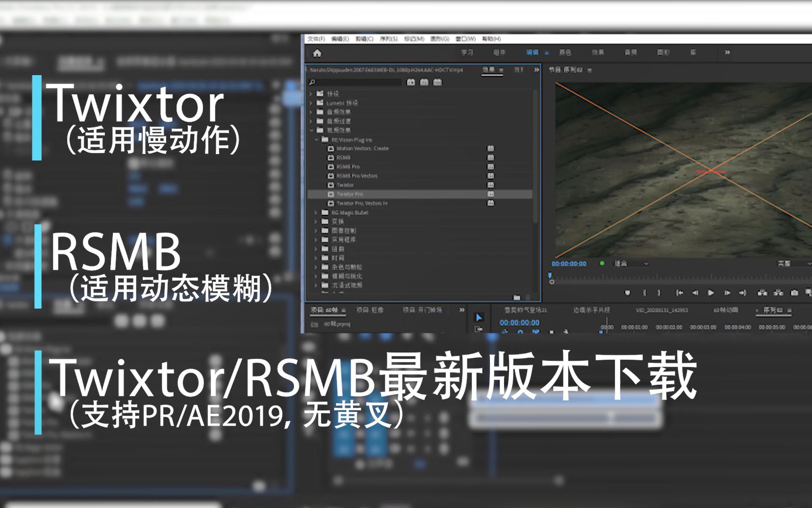812x508 pixels.
Task: Open the 编辑(E) menu
Action: click(340, 39)
